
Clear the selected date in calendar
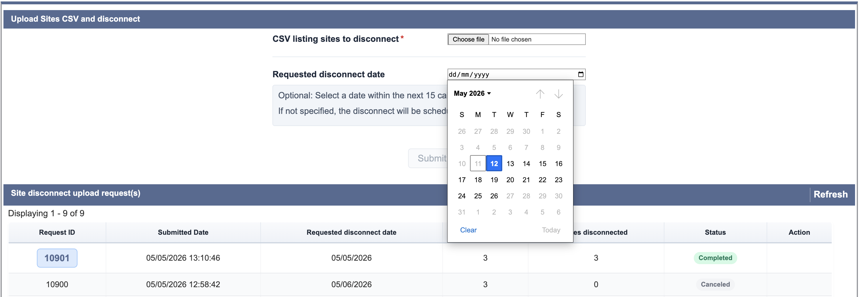coord(468,230)
